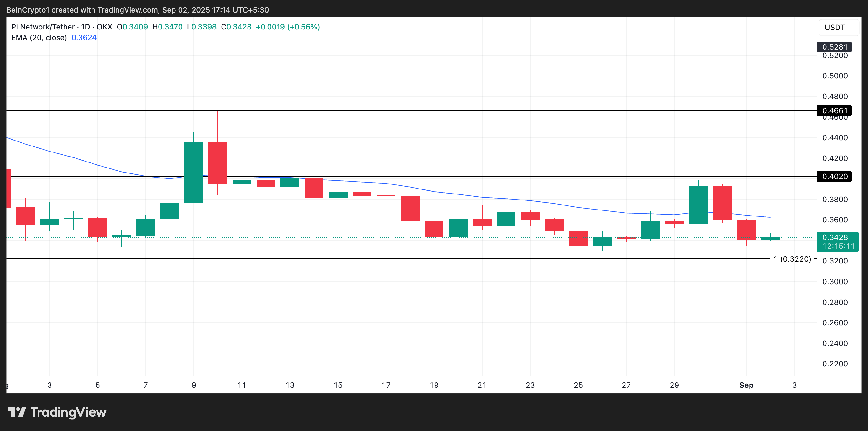This screenshot has width=868, height=431.
Task: Click the Sep label on time axis
Action: [x=746, y=385]
